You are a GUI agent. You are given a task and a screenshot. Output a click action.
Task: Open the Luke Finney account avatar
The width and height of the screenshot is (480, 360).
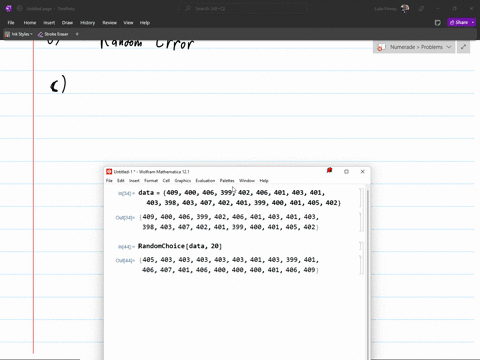pyautogui.click(x=405, y=9)
